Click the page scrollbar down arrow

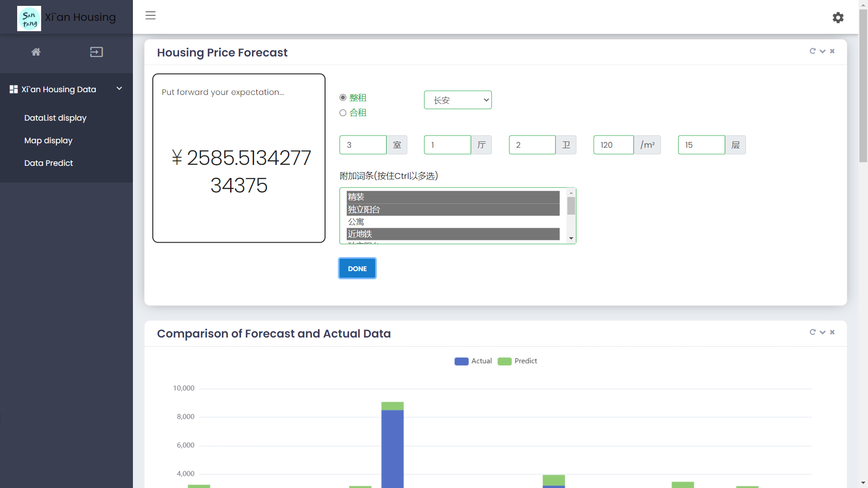863,483
